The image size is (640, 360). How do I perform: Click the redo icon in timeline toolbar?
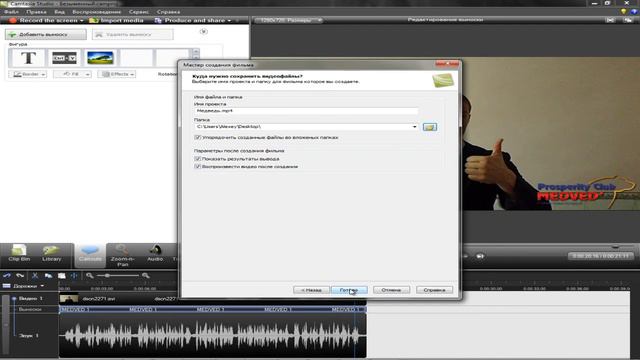(20, 276)
